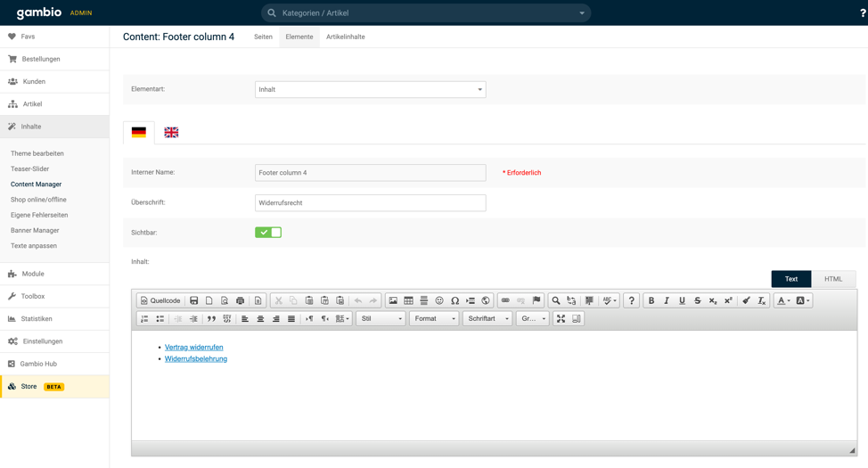The width and height of the screenshot is (868, 468).
Task: Toggle the Sichtbar switch
Action: tap(268, 233)
